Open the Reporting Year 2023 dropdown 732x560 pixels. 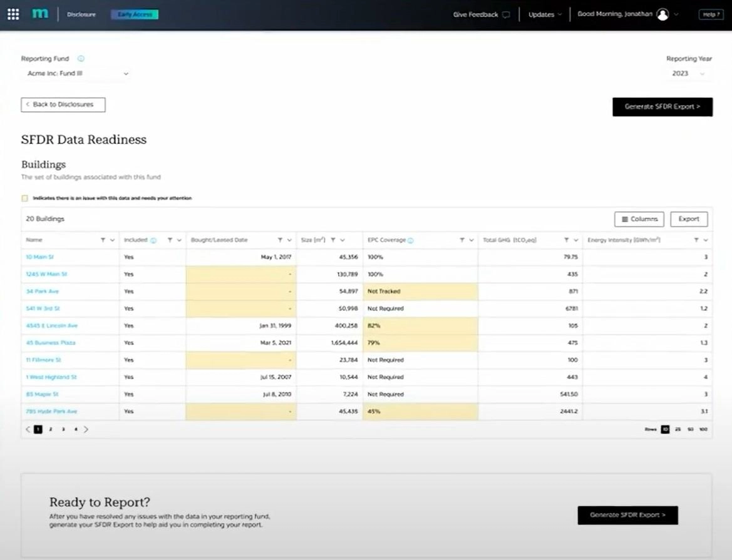(688, 74)
